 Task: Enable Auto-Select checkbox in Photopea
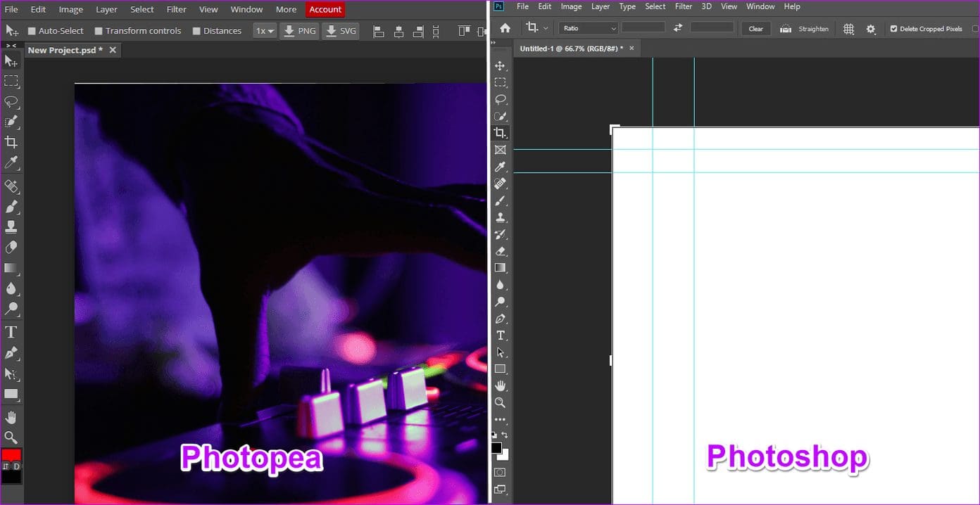point(32,31)
